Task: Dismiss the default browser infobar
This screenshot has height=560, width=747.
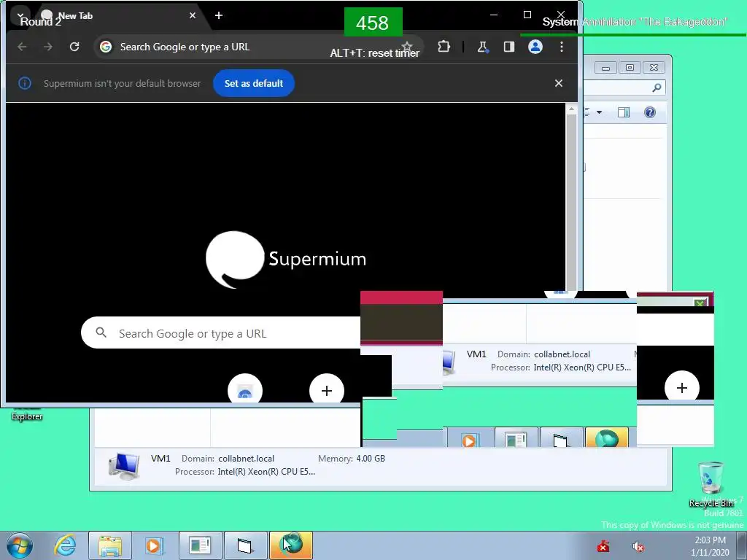Action: point(559,83)
